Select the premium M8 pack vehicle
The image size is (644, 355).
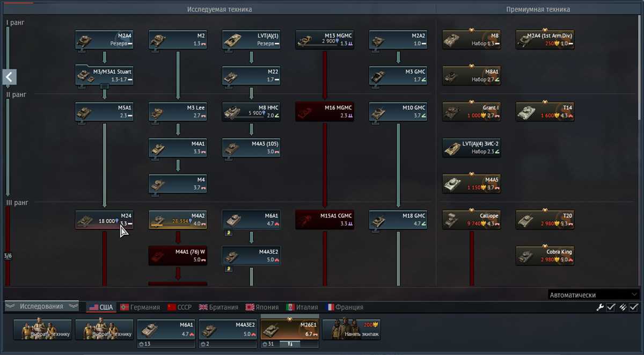[x=472, y=40]
